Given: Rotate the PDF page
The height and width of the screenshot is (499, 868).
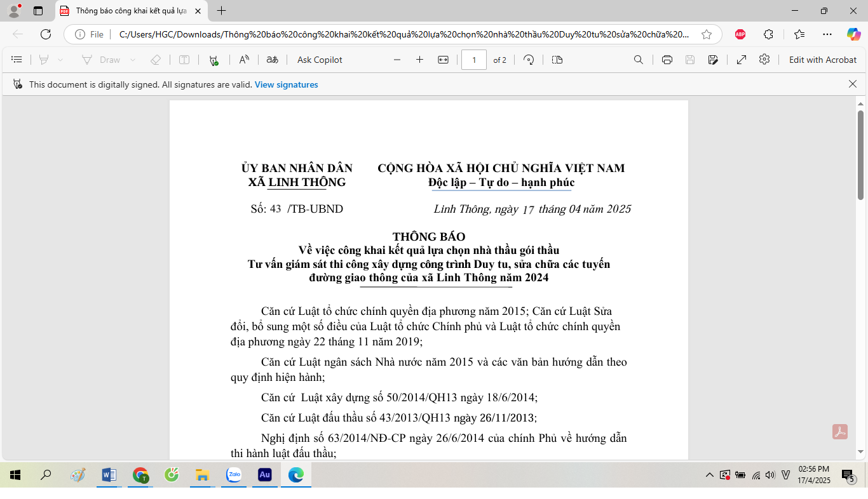Looking at the screenshot, I should point(529,60).
